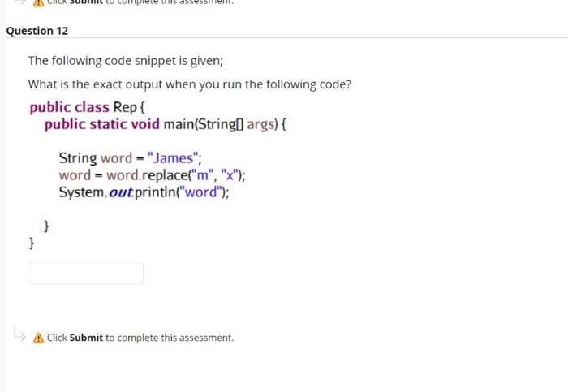Select the Question 12 heading
This screenshot has height=392, width=568.
click(x=37, y=31)
